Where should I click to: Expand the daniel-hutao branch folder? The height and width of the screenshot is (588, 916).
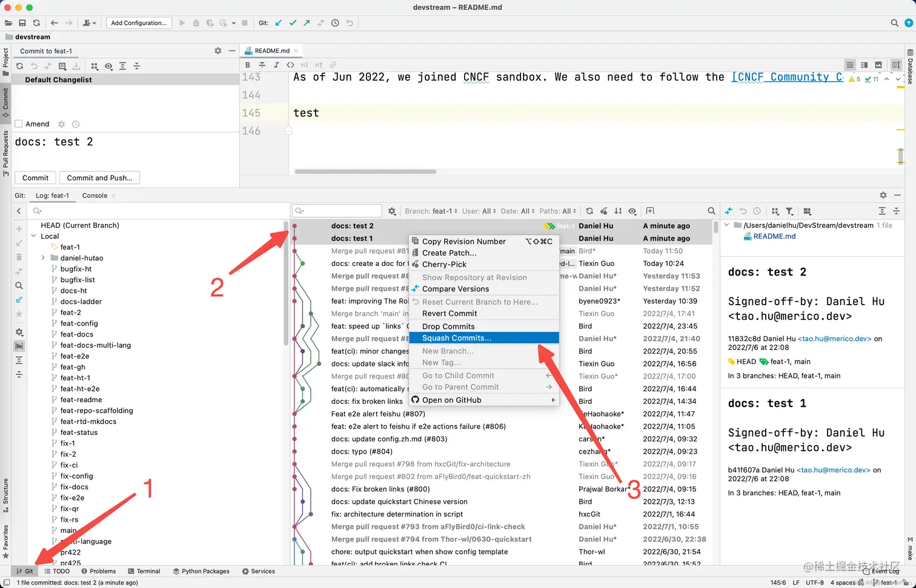click(x=43, y=258)
